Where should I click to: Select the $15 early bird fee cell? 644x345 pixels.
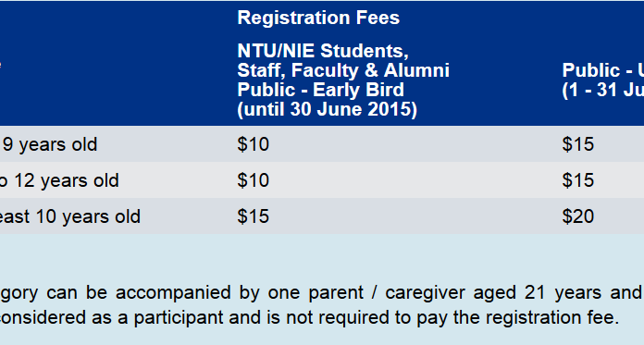point(253,216)
